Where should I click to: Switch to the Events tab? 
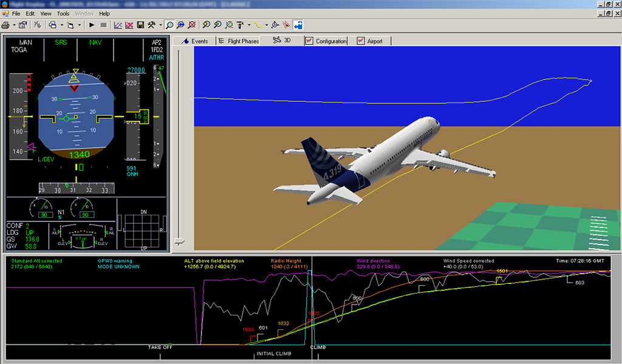195,41
